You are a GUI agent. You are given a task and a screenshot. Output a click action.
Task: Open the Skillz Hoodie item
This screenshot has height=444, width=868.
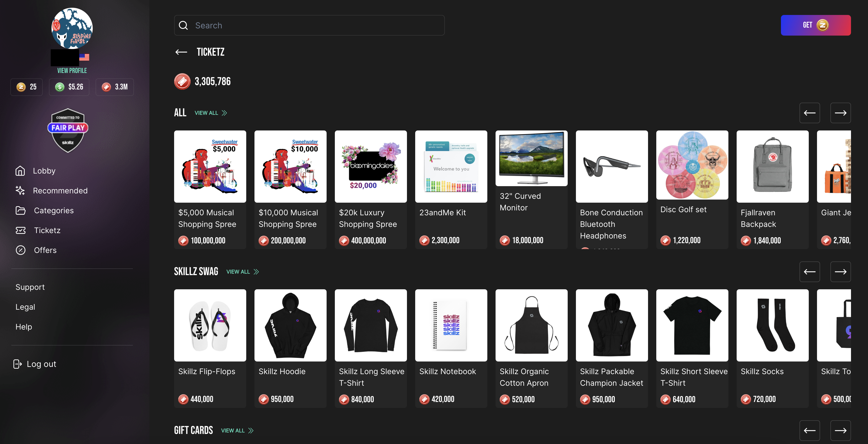point(290,349)
